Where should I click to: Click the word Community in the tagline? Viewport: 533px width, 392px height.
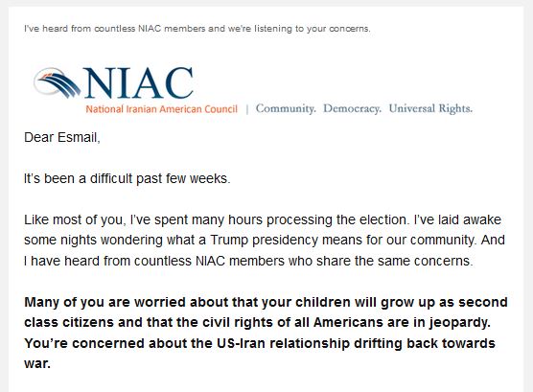(x=286, y=109)
